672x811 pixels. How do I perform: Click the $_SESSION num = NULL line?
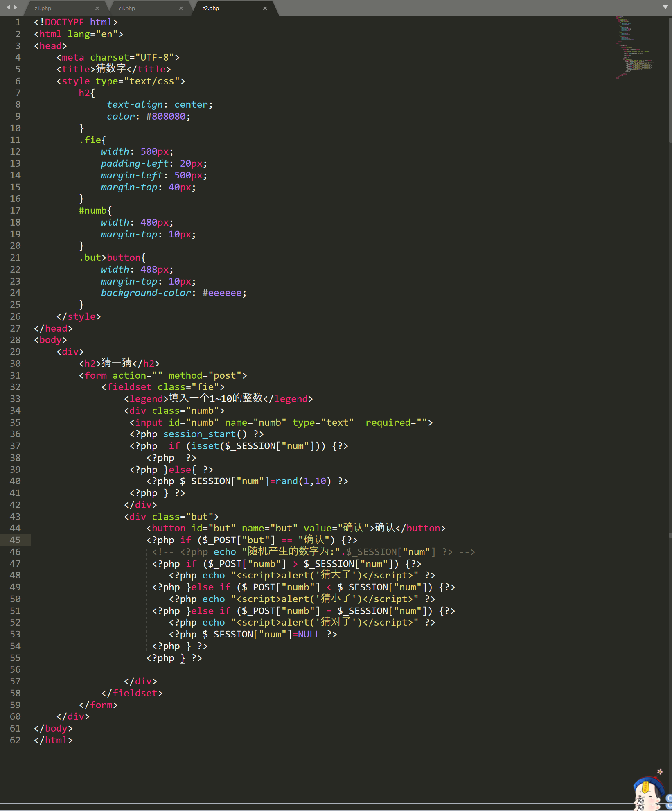[x=253, y=634]
